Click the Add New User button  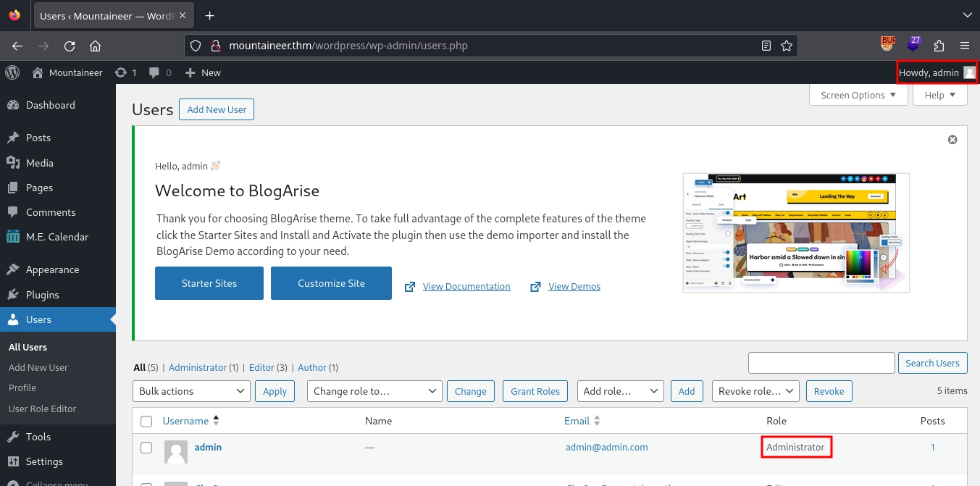tap(217, 109)
